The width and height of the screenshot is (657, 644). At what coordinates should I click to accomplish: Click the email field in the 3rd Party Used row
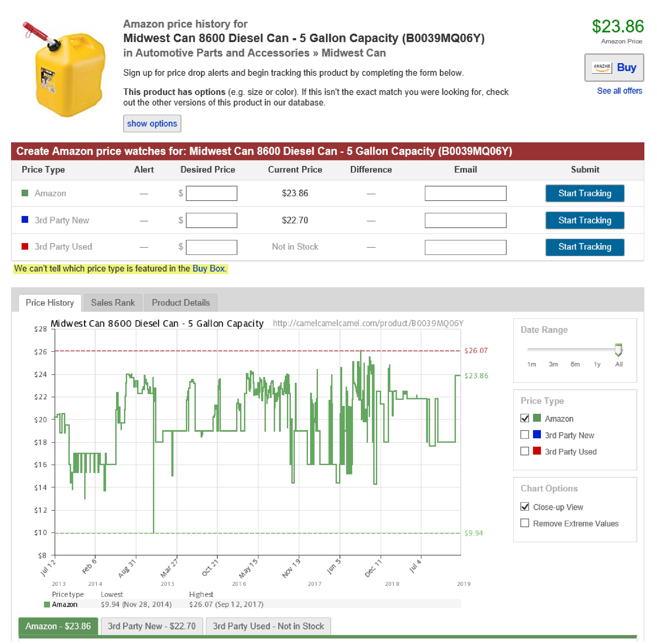tap(466, 247)
